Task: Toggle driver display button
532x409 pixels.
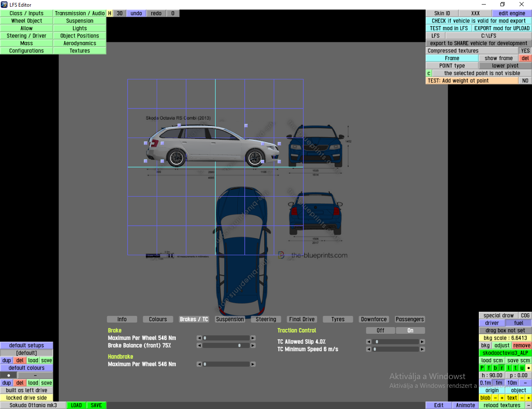Action: pos(492,323)
